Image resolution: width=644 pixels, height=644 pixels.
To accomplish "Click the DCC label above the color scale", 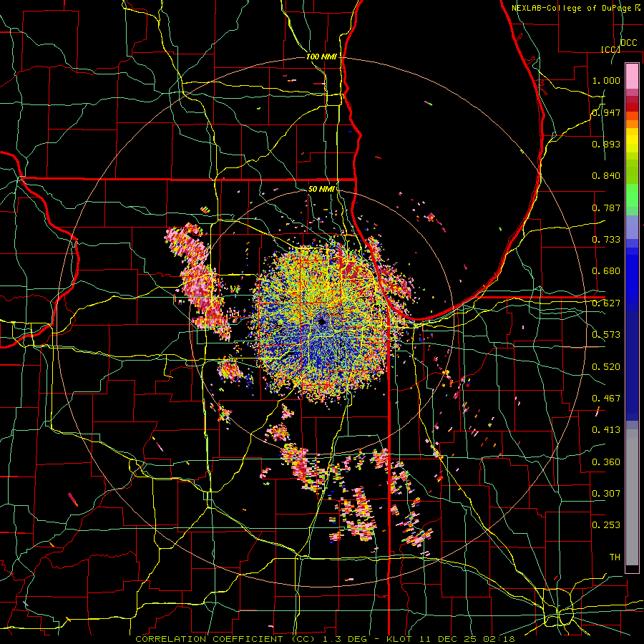I will (x=628, y=43).
